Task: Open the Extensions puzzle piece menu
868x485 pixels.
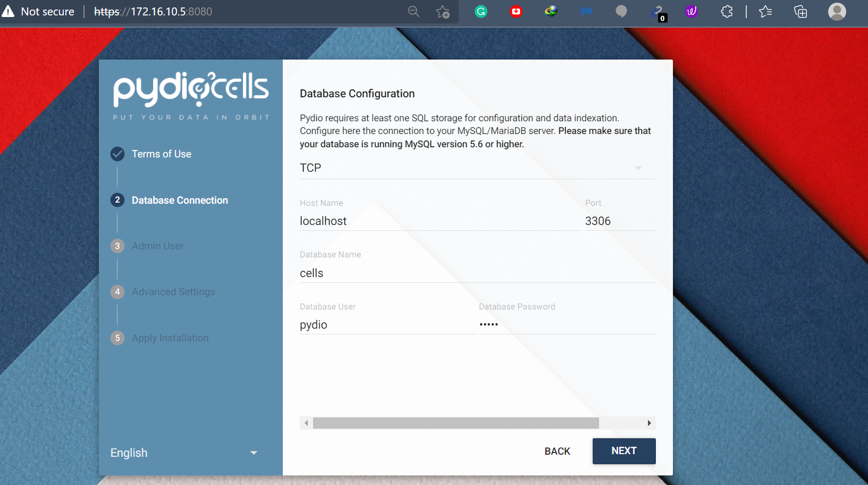Action: (727, 11)
